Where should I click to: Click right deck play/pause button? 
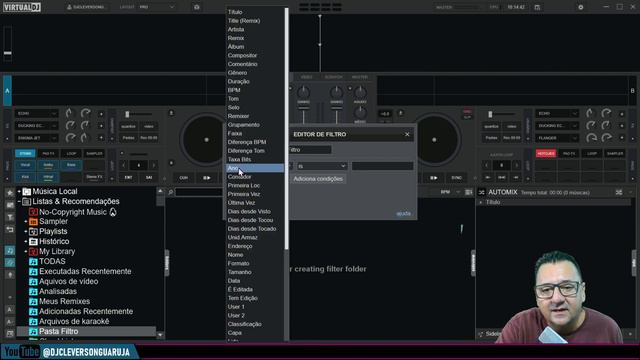[433, 178]
